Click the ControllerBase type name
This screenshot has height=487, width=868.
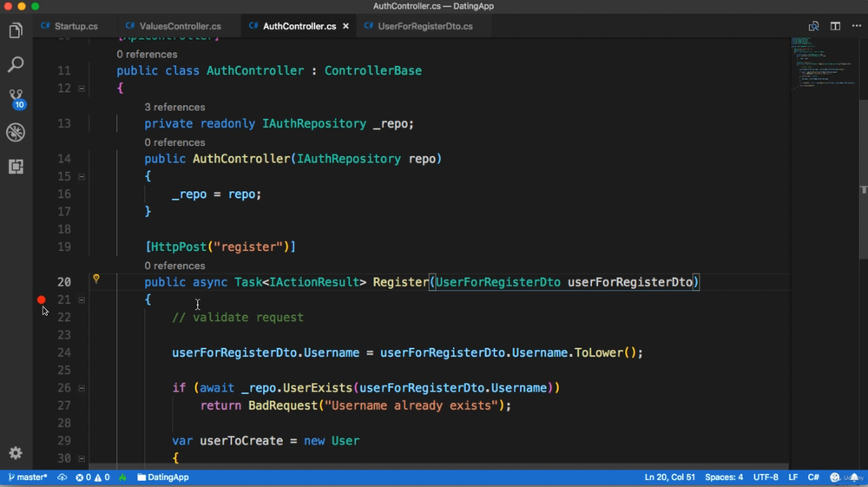pos(373,71)
